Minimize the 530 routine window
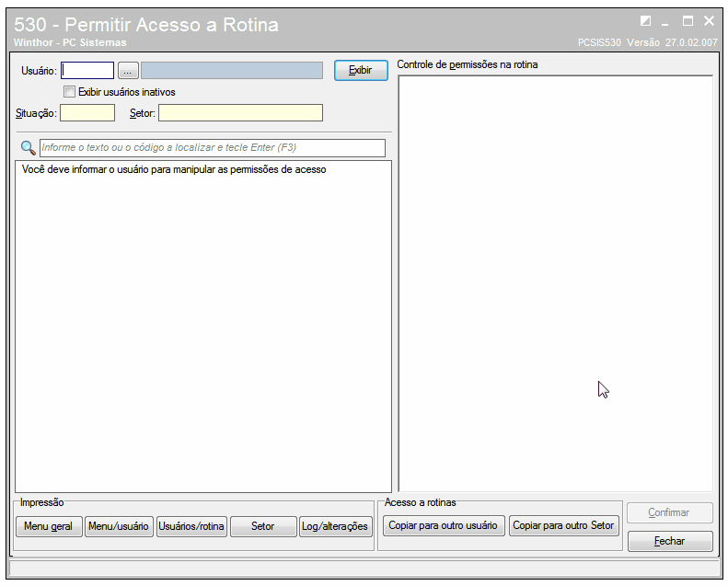Viewport: 728px width, 586px height. [x=665, y=22]
